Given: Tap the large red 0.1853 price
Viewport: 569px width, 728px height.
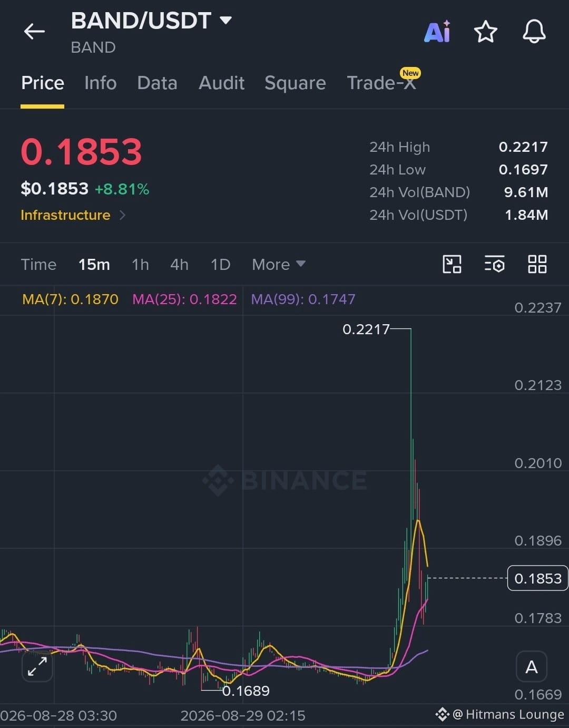Looking at the screenshot, I should pyautogui.click(x=81, y=152).
